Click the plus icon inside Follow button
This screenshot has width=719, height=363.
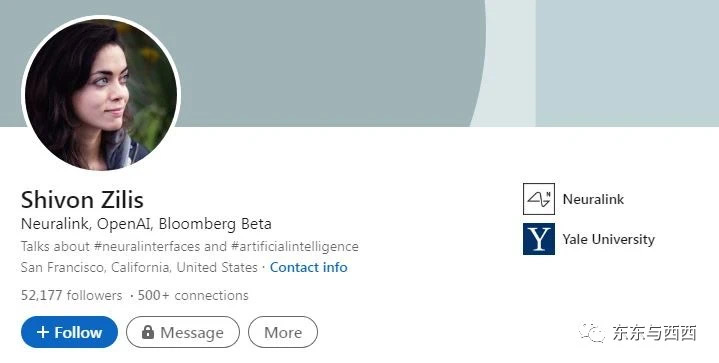click(x=43, y=332)
